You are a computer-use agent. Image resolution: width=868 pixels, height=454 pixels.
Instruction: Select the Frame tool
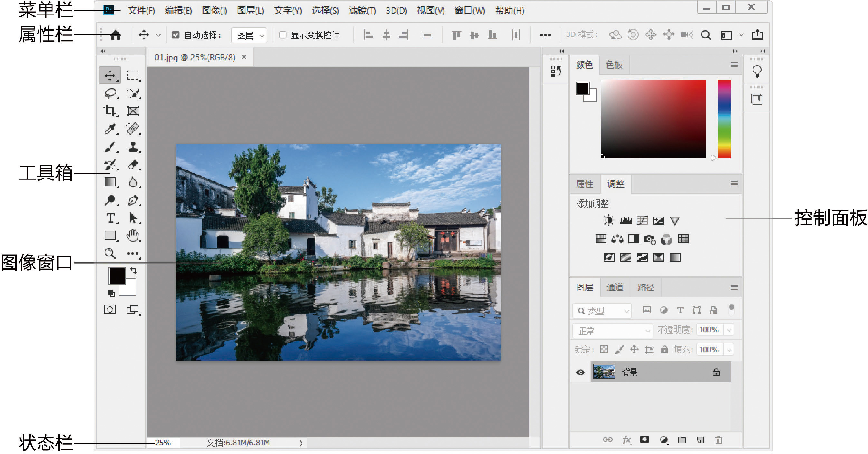(x=133, y=111)
